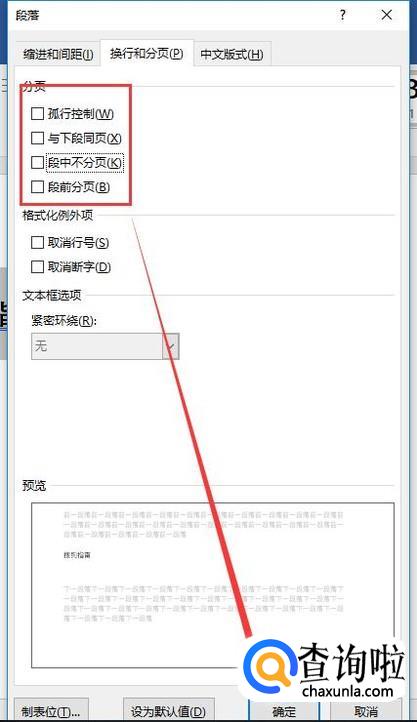Open the 制表位 button

[51, 711]
